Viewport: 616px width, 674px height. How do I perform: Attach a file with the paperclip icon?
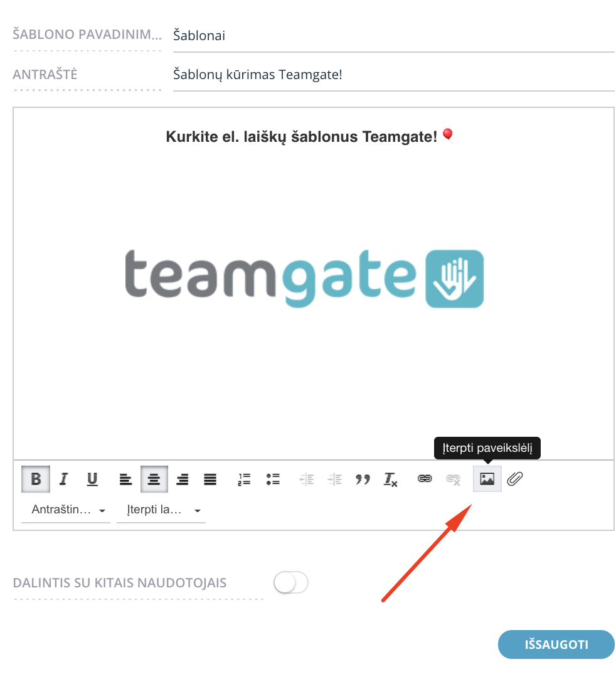pyautogui.click(x=514, y=478)
